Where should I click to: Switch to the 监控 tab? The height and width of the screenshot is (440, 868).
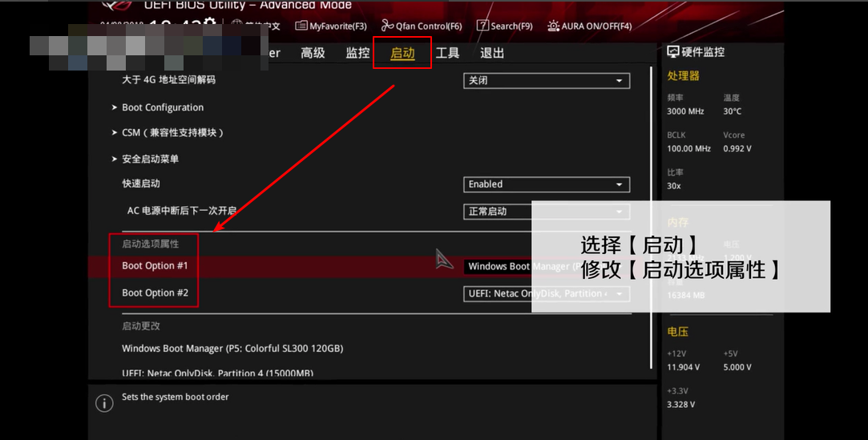(x=357, y=53)
